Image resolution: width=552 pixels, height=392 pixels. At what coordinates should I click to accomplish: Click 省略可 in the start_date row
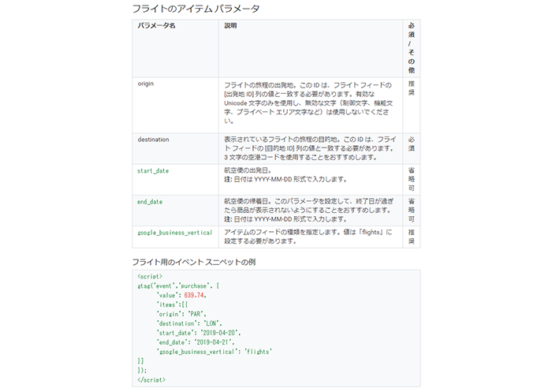[411, 179]
